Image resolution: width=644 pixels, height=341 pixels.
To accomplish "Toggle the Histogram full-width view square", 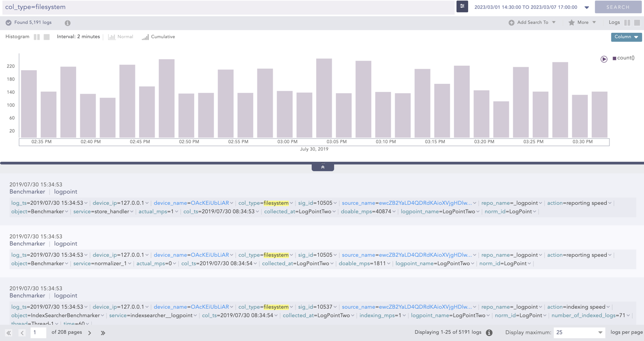I will [x=47, y=37].
